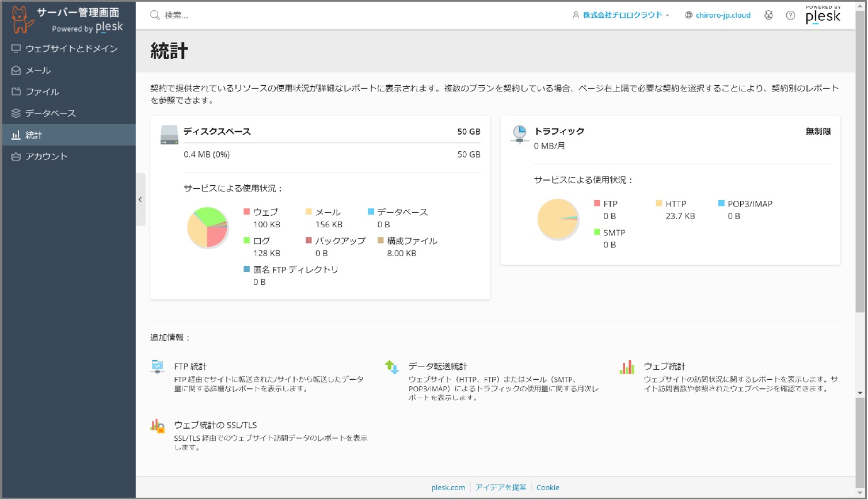Click the monitor icon for ウェブサイトとドメイン
868x500 pixels.
16,48
